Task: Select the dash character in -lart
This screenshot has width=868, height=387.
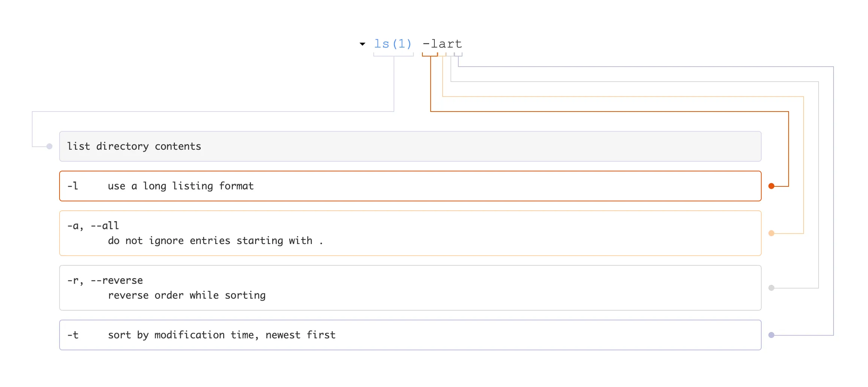Action: pyautogui.click(x=427, y=44)
